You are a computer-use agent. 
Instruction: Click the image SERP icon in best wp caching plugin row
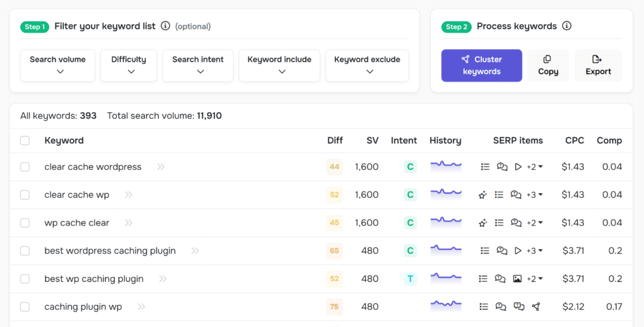click(517, 279)
